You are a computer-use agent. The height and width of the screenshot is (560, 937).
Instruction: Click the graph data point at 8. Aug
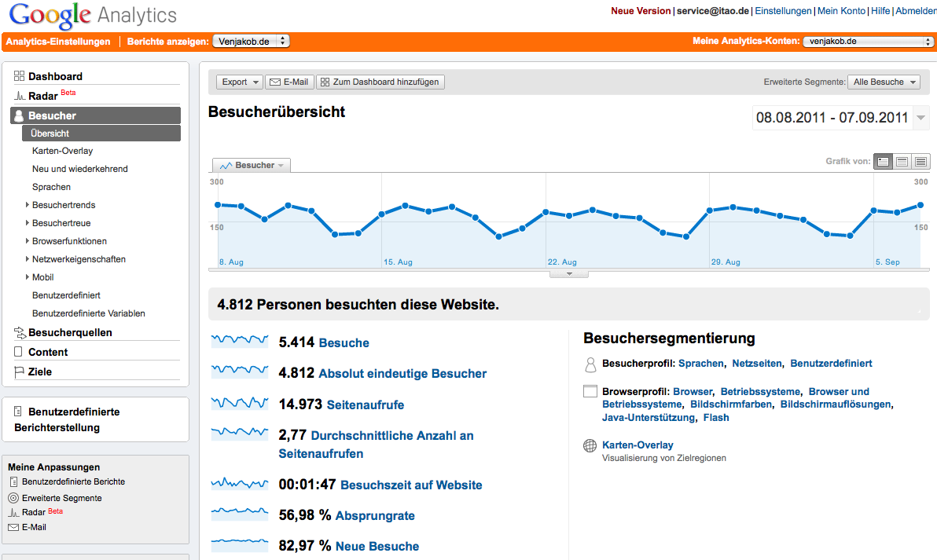(218, 205)
